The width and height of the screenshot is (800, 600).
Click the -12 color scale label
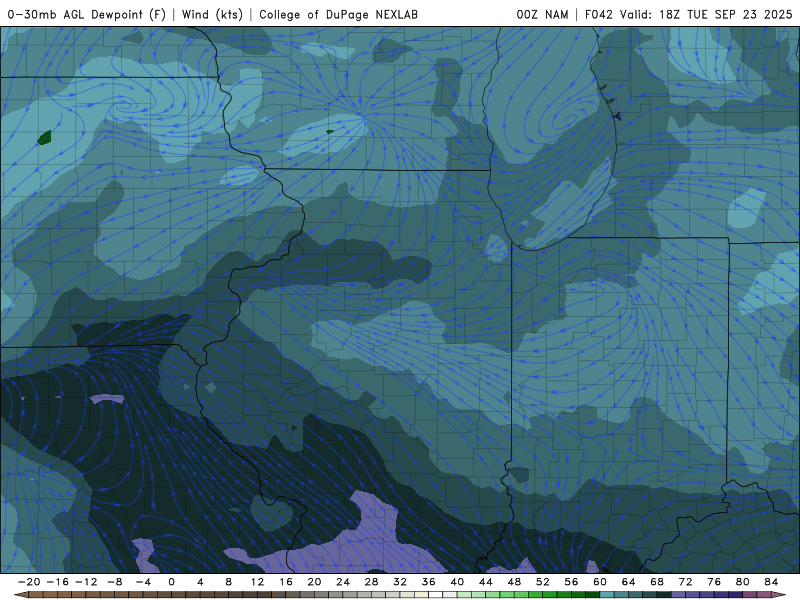click(x=86, y=582)
